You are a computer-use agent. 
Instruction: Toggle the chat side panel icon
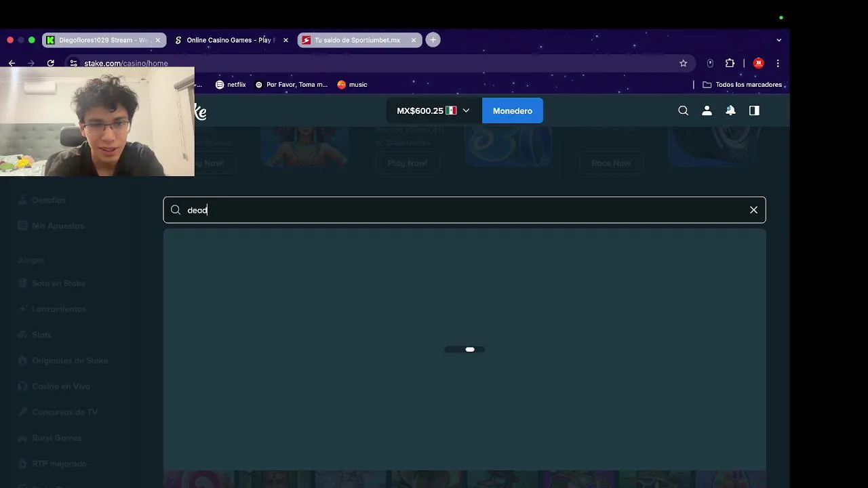point(754,110)
